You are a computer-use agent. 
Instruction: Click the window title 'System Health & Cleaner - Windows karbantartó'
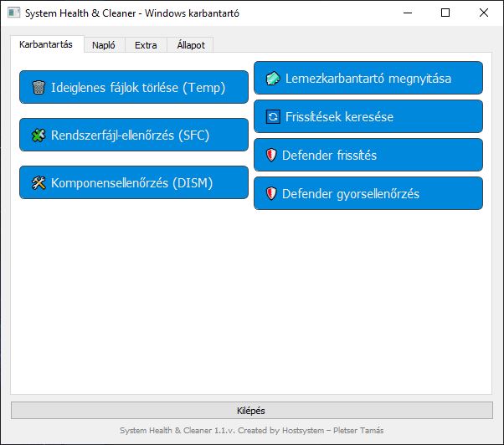[132, 13]
